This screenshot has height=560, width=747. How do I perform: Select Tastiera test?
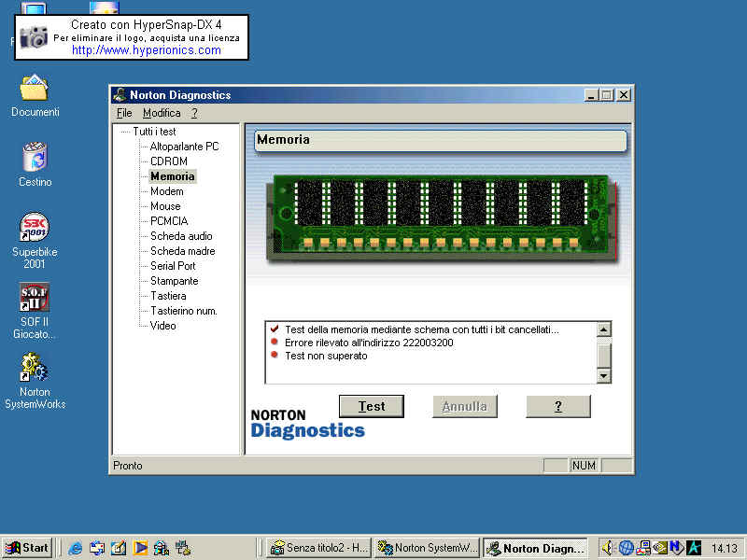click(168, 296)
